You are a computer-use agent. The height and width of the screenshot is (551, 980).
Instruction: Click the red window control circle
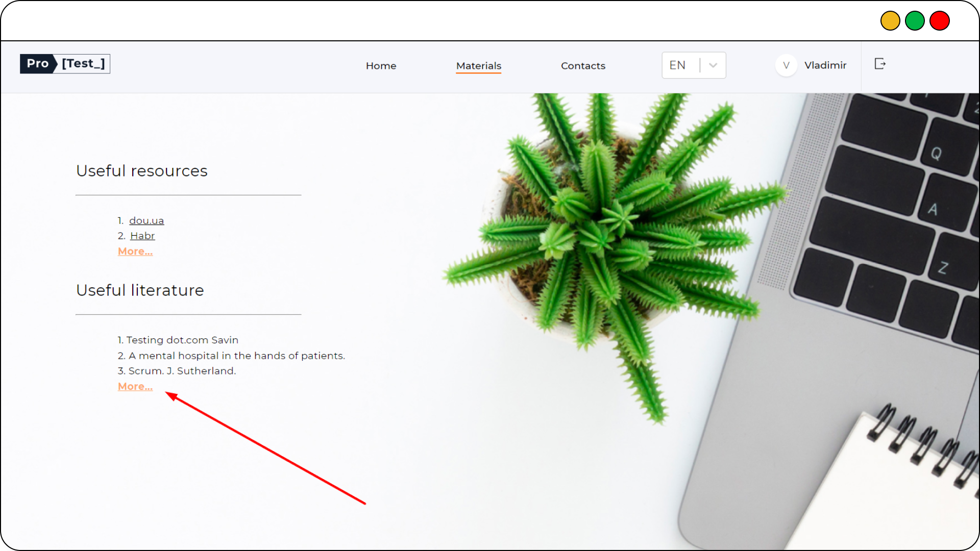click(x=939, y=21)
